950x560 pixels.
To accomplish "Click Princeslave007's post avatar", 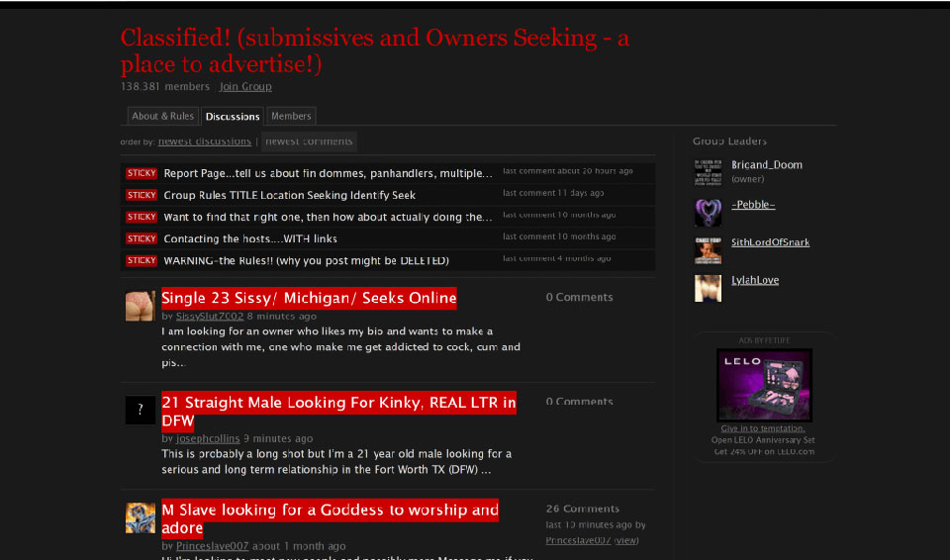I will coord(140,517).
